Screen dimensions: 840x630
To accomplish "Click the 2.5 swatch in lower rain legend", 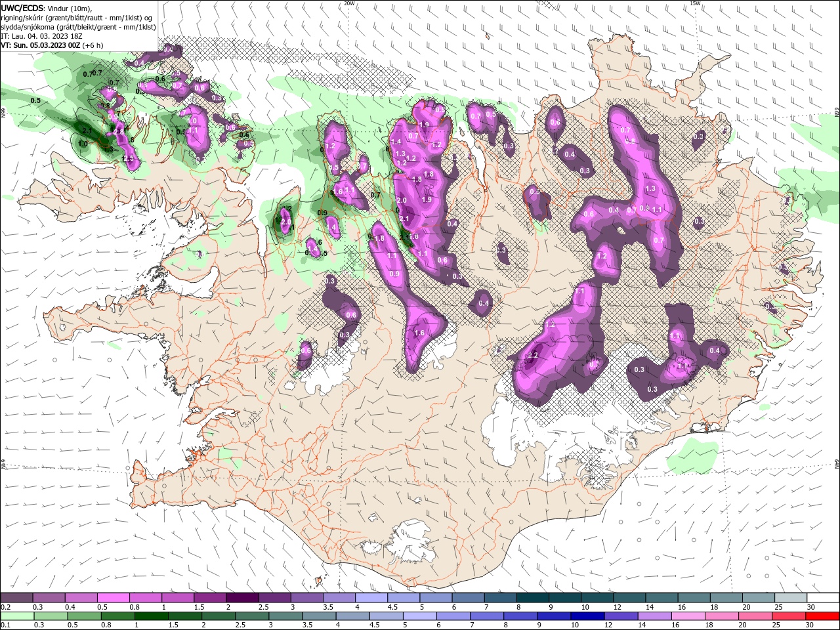I will tap(252, 616).
